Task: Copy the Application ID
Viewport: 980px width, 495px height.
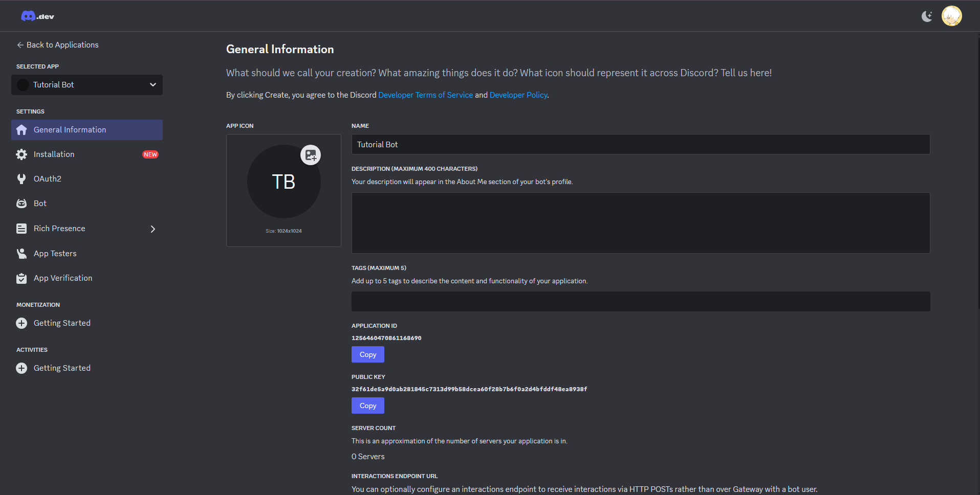Action: [367, 354]
